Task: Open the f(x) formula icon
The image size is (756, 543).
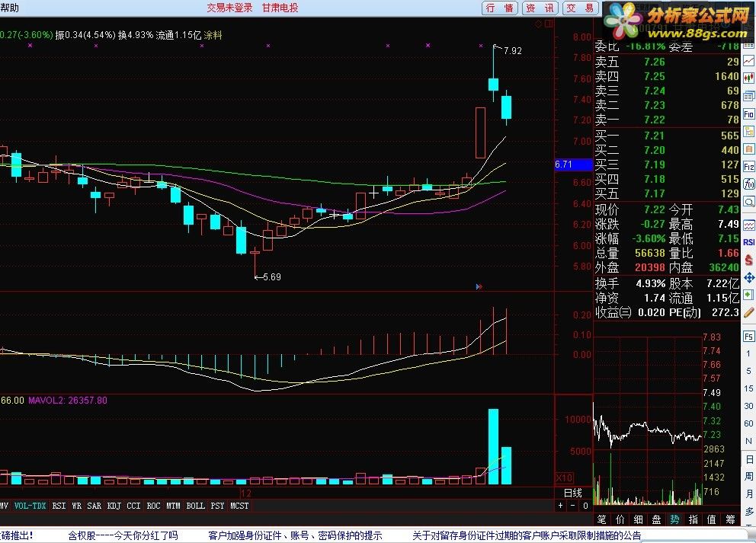Action: click(749, 184)
